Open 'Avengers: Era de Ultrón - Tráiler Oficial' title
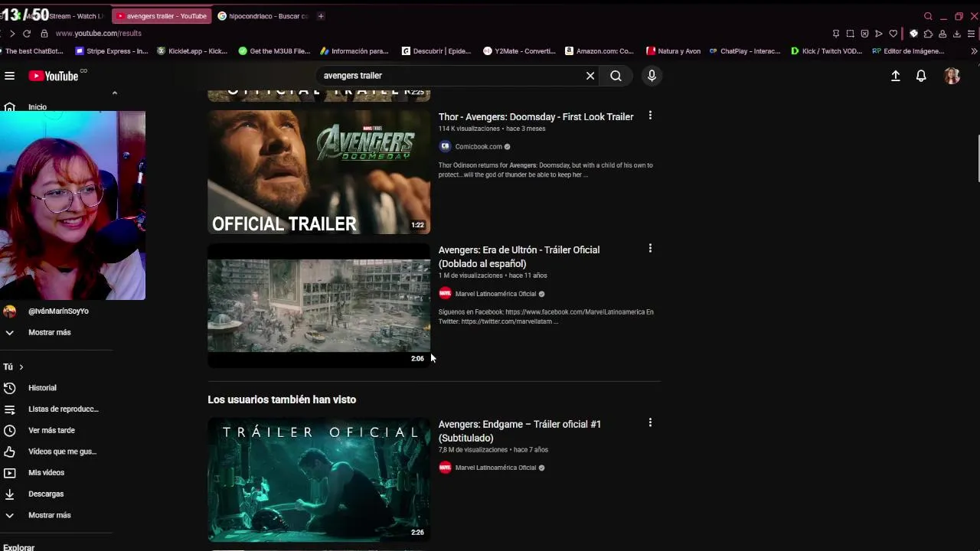 519,256
